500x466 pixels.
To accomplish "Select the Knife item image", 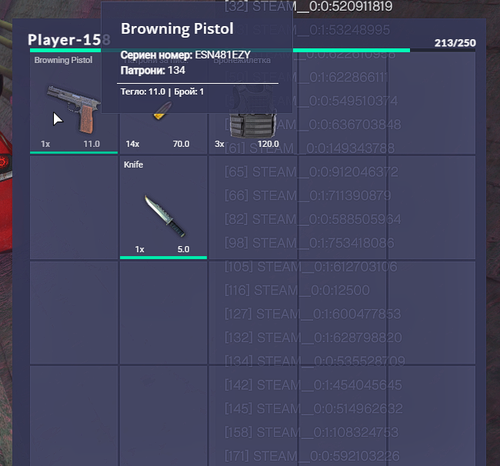I will coord(165,216).
